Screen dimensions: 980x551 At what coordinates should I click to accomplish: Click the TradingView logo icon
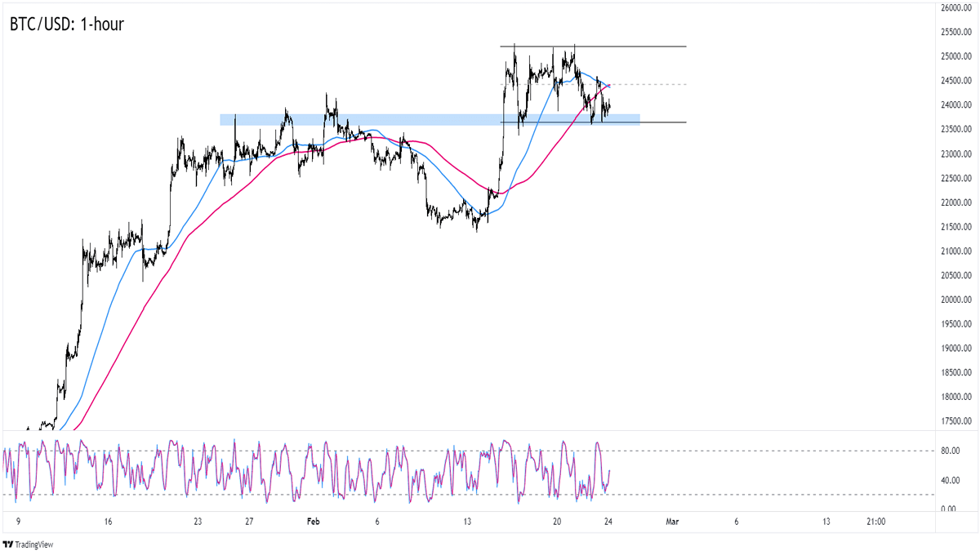9,544
